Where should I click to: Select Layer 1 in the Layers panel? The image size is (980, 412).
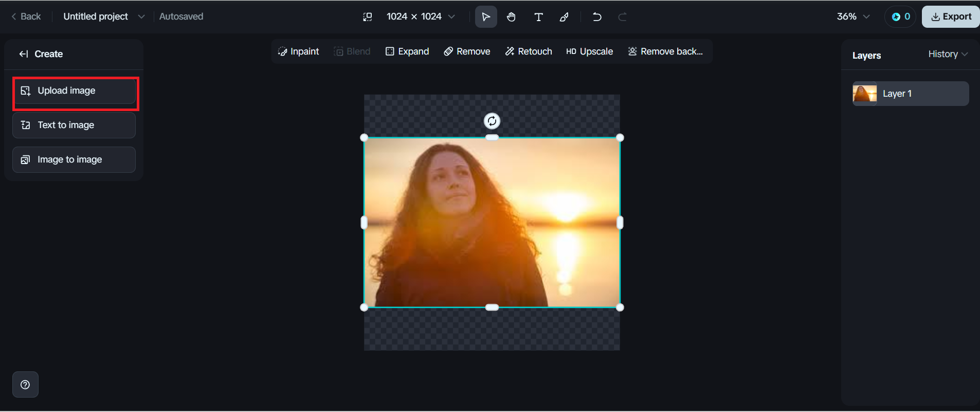[x=911, y=94]
